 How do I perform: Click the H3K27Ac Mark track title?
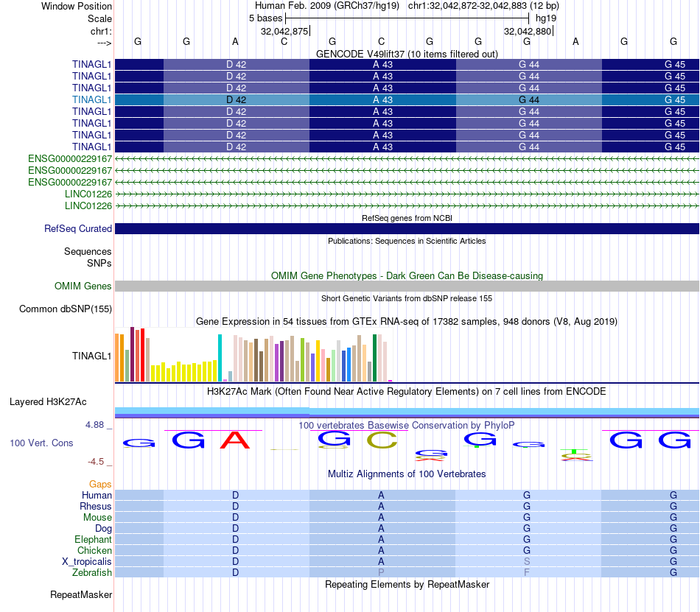tap(407, 391)
